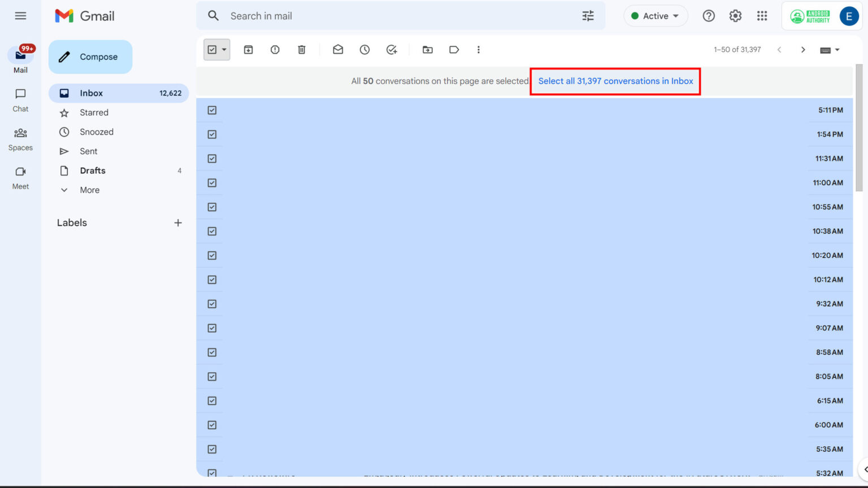Uncheck the 5:11 PM email checkbox

[x=212, y=110]
